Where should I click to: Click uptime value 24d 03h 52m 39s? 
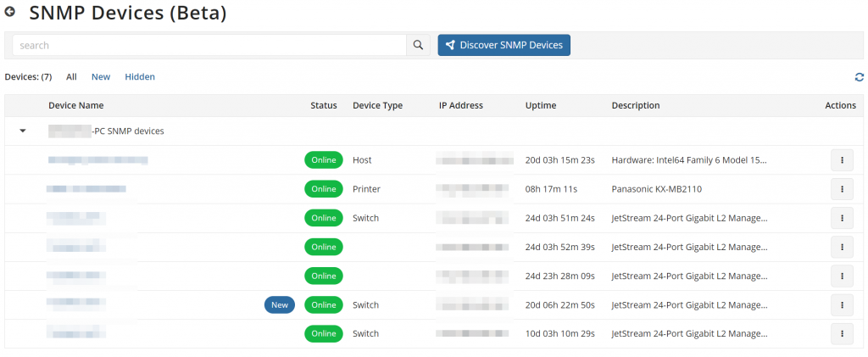click(x=559, y=247)
